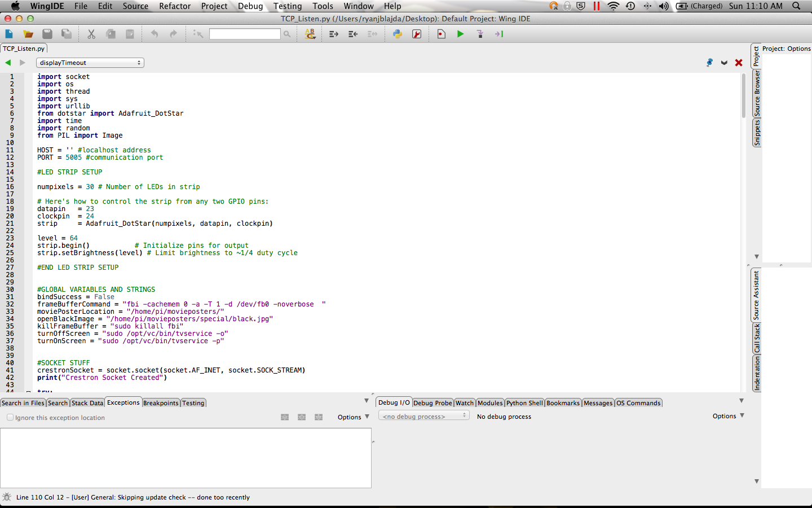Open the Testing menu
The height and width of the screenshot is (508, 812).
click(288, 6)
